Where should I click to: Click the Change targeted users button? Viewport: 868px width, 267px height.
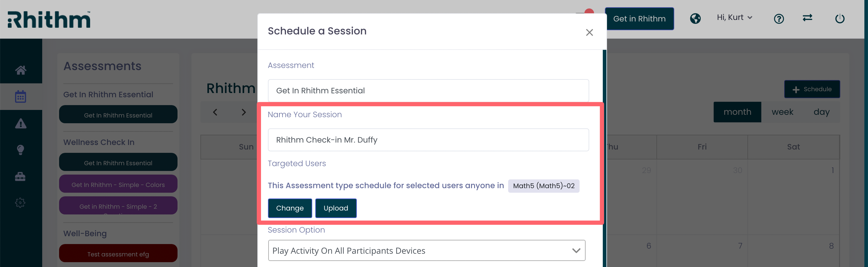[290, 208]
